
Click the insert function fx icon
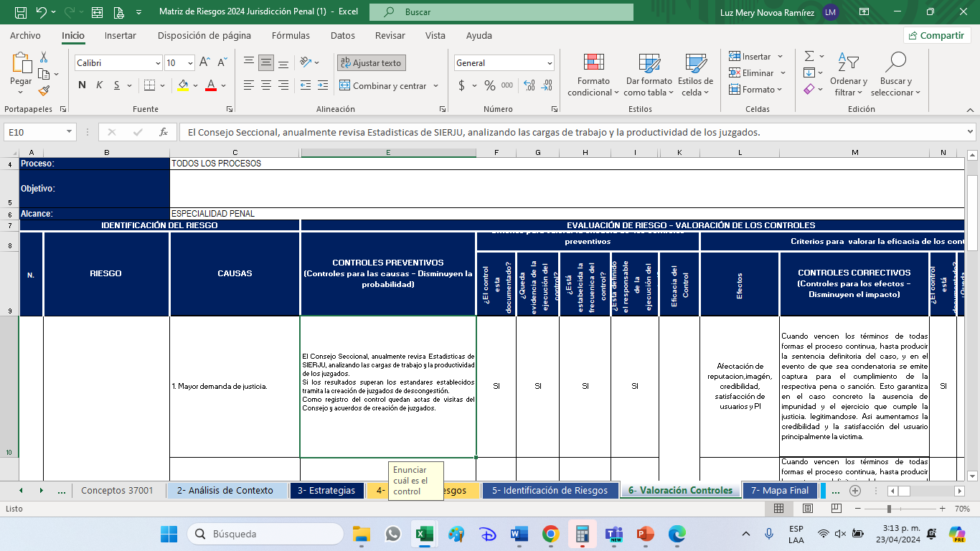click(164, 132)
